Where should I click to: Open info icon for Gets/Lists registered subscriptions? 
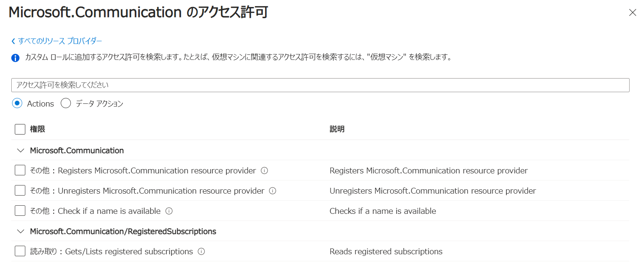[x=201, y=251]
